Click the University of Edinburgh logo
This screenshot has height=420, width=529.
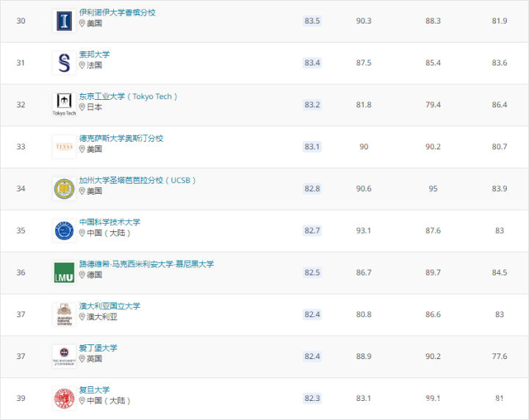click(x=64, y=356)
